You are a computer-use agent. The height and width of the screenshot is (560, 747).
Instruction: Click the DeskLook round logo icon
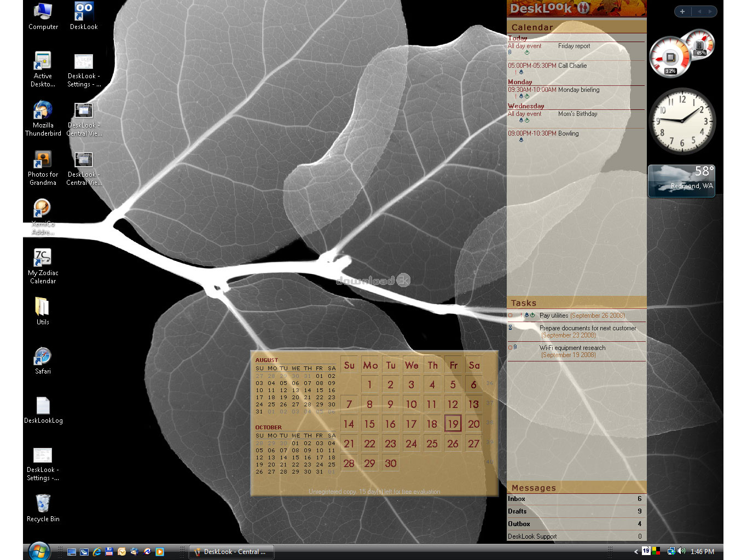point(583,8)
